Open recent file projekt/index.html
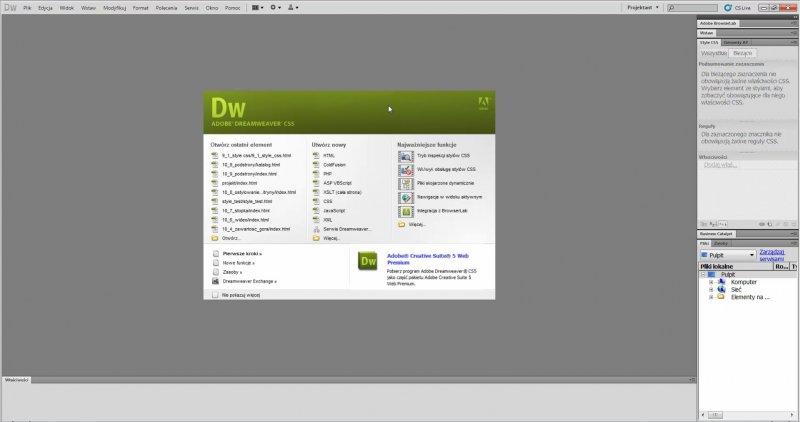The height and width of the screenshot is (422, 800). 239,183
